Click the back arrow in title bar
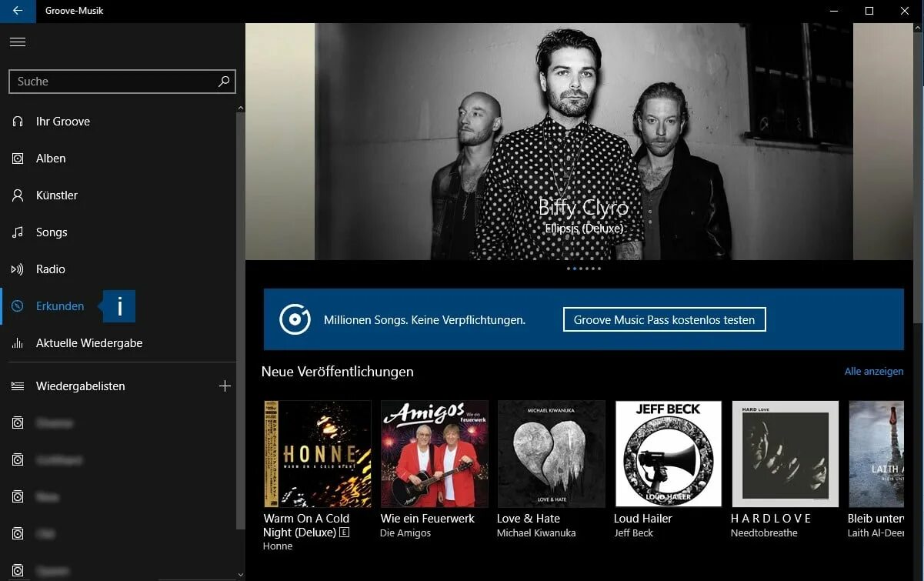The height and width of the screenshot is (581, 924). (x=18, y=11)
